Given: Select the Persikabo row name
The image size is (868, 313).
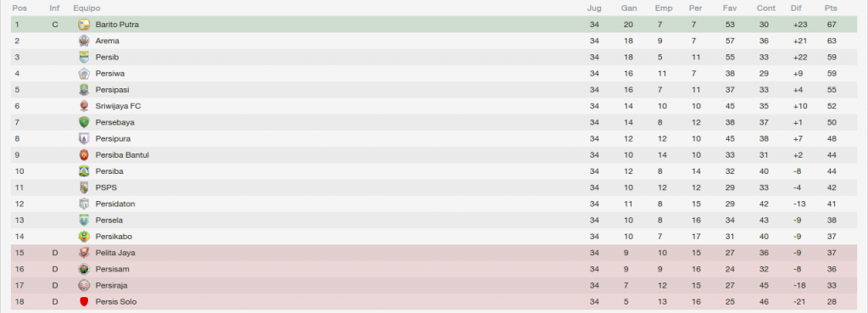Looking at the screenshot, I should point(114,237).
